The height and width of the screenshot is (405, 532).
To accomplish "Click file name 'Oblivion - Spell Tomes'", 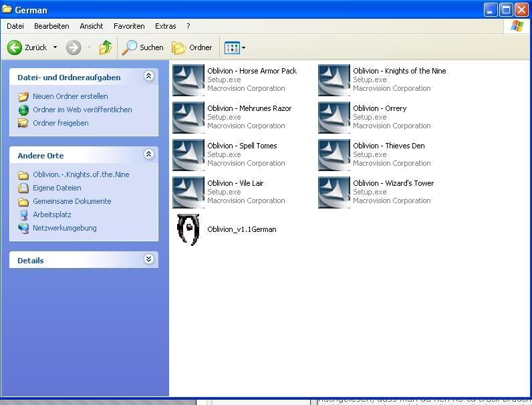I will [242, 146].
